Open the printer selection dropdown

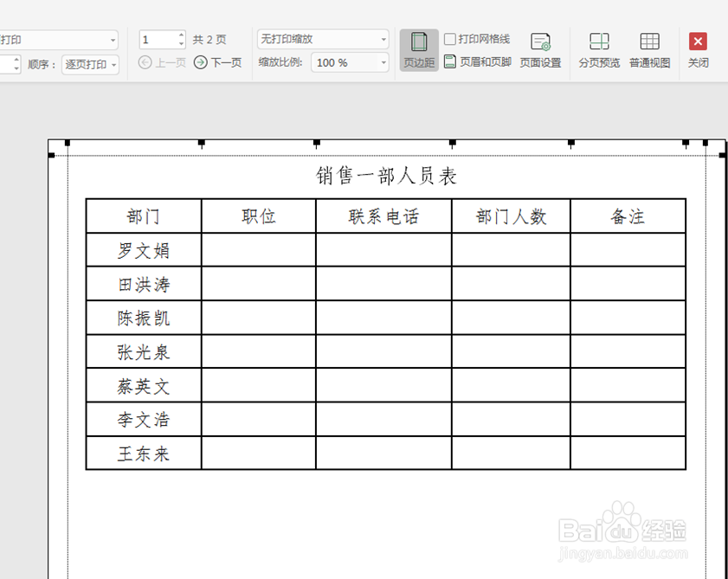point(113,40)
